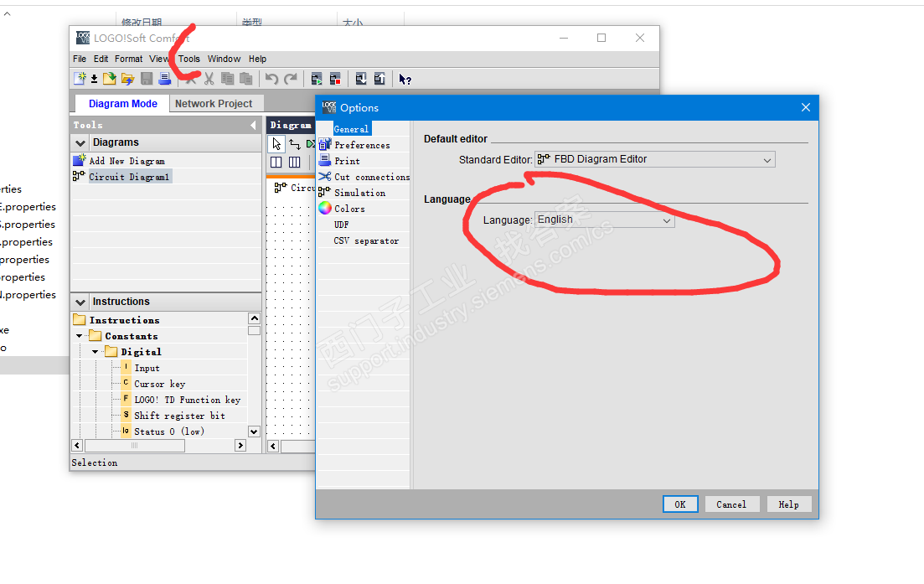Screen dimensions: 924x584
Task: Click OK in the Options dialog
Action: click(680, 504)
